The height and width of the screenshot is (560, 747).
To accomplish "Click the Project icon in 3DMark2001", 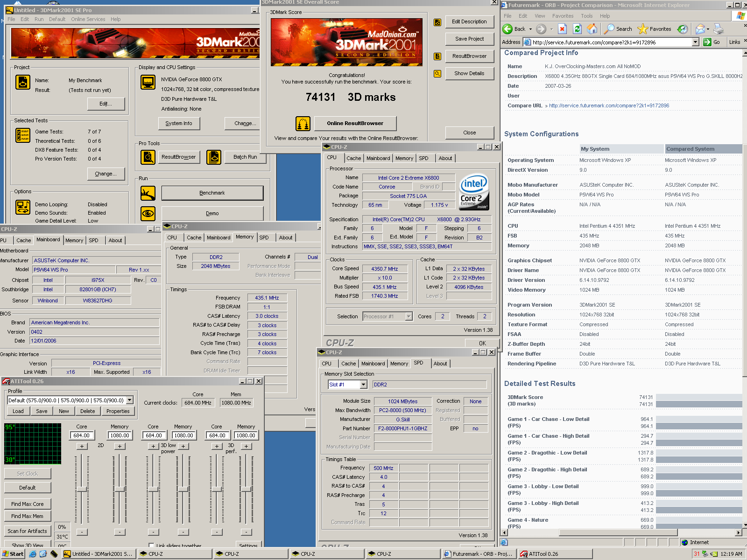I will pos(23,82).
